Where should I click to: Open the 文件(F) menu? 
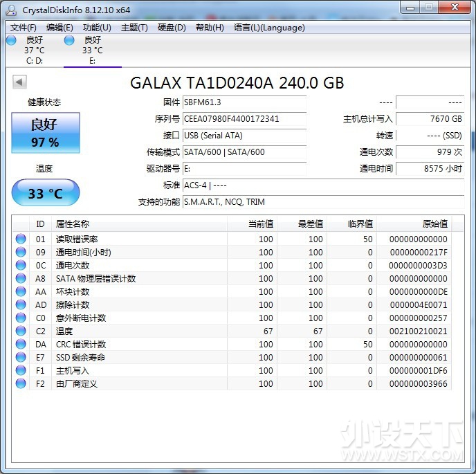[24, 28]
